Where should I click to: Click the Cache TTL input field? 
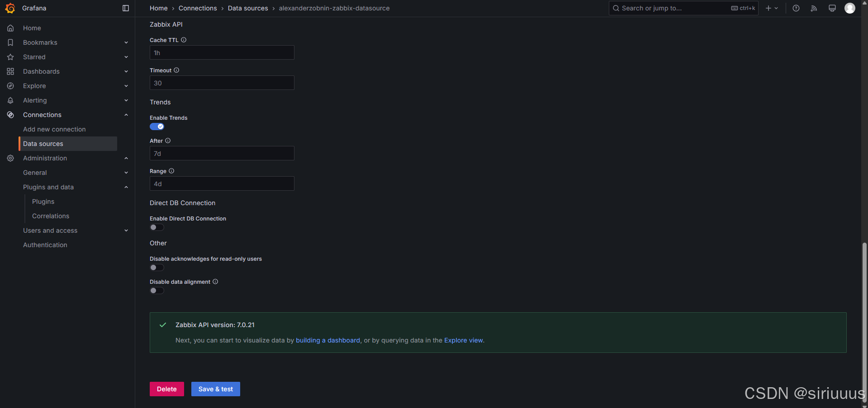coord(222,52)
